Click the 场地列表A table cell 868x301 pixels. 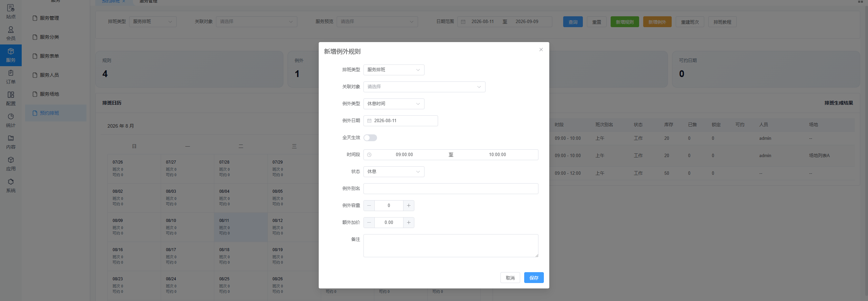point(819,156)
